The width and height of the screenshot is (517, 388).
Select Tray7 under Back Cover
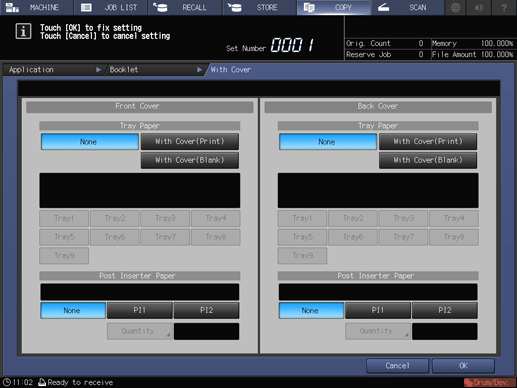[x=403, y=237]
